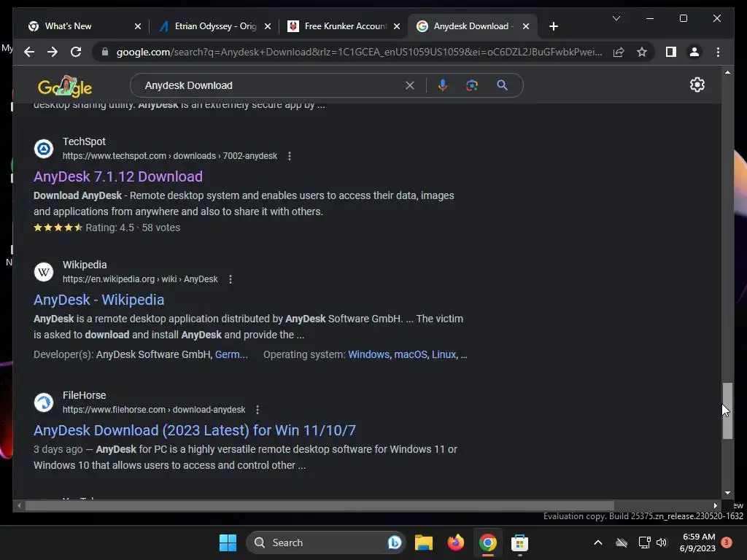Open Microsoft Store from taskbar
Image resolution: width=747 pixels, height=560 pixels.
coord(519,542)
